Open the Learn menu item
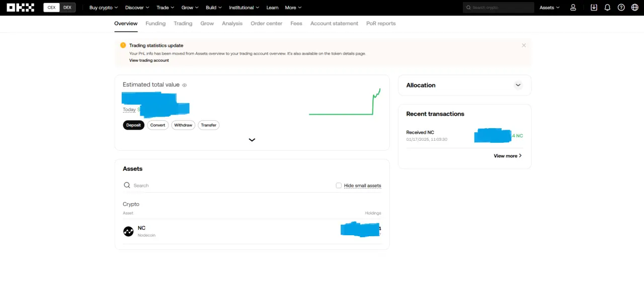 coord(272,8)
